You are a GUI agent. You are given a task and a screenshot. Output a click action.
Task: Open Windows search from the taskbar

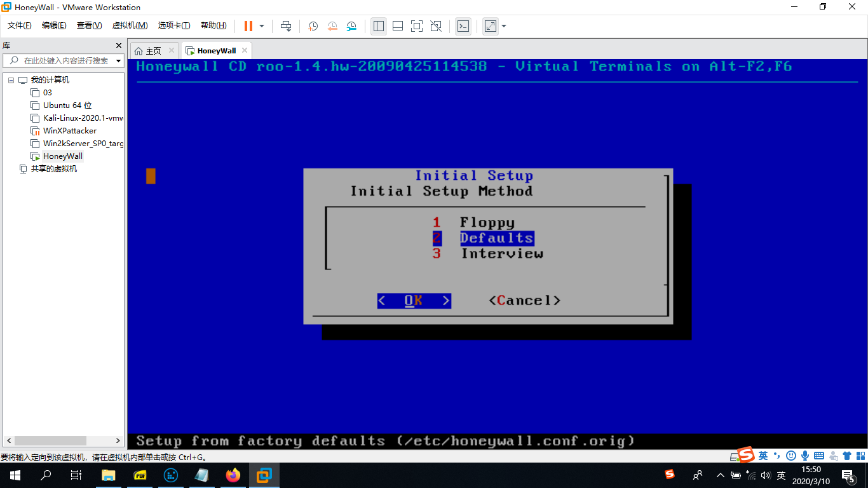(46, 475)
